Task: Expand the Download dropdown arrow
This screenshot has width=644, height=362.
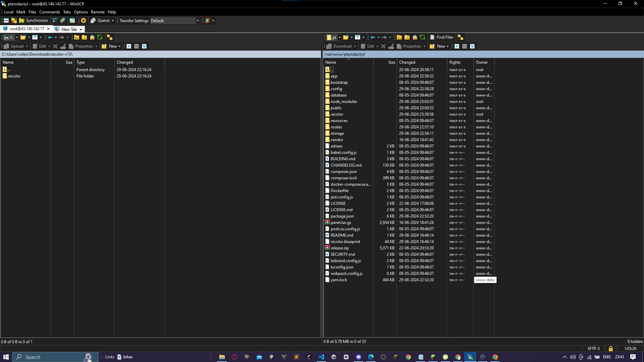Action: point(355,46)
